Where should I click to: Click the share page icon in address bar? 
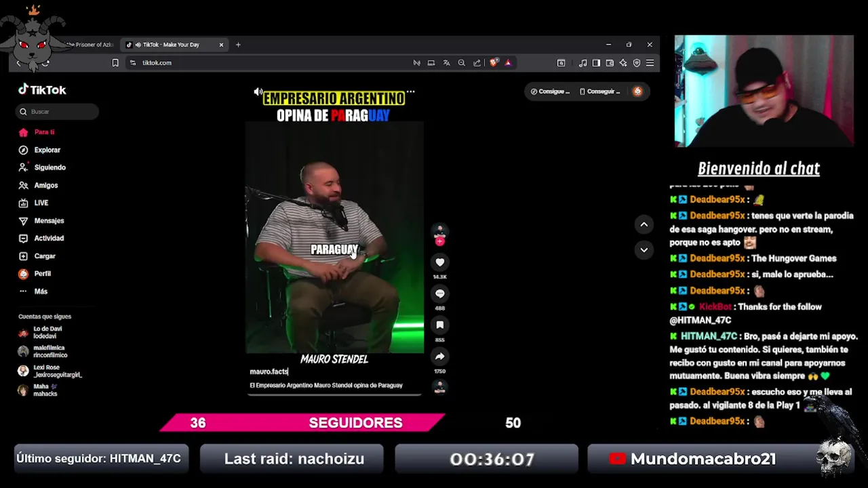[477, 62]
